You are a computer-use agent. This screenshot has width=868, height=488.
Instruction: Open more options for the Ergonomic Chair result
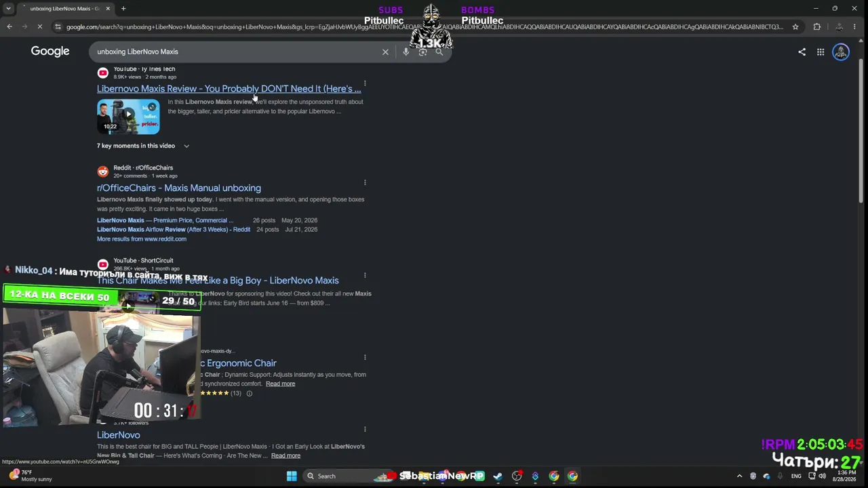click(365, 357)
